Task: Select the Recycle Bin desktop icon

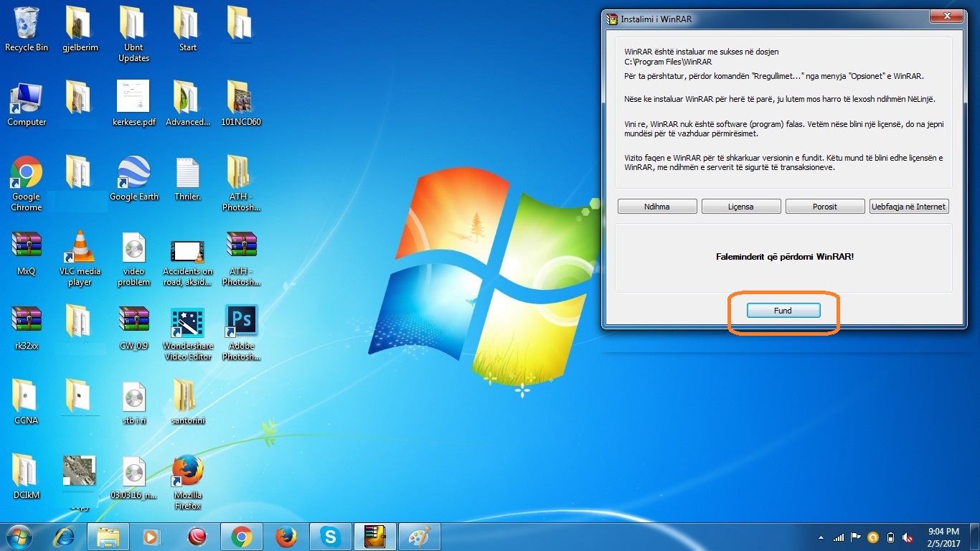Action: [27, 29]
